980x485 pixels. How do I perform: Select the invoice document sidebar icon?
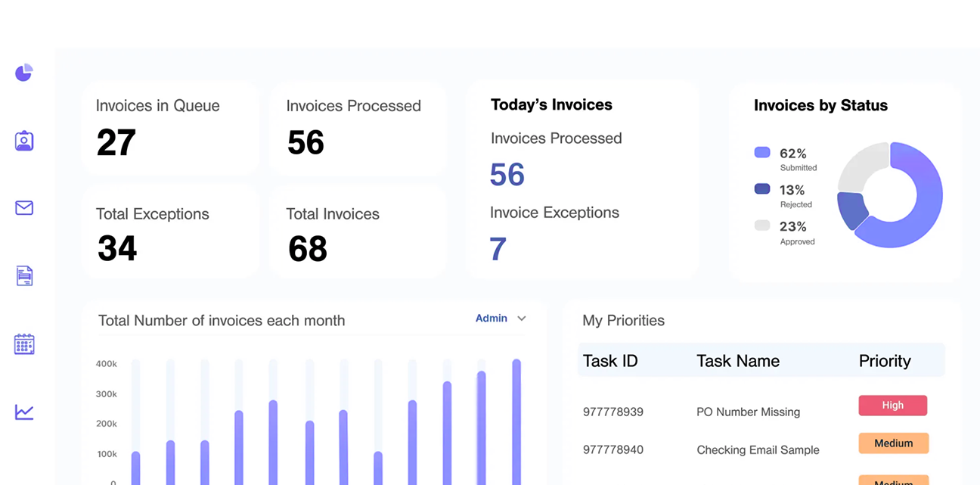coord(24,276)
